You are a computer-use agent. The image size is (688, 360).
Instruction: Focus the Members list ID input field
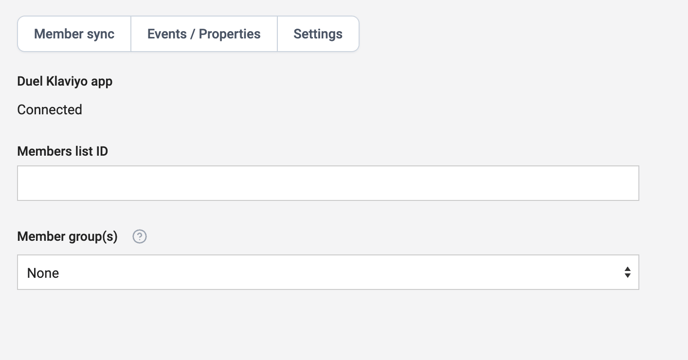point(328,183)
